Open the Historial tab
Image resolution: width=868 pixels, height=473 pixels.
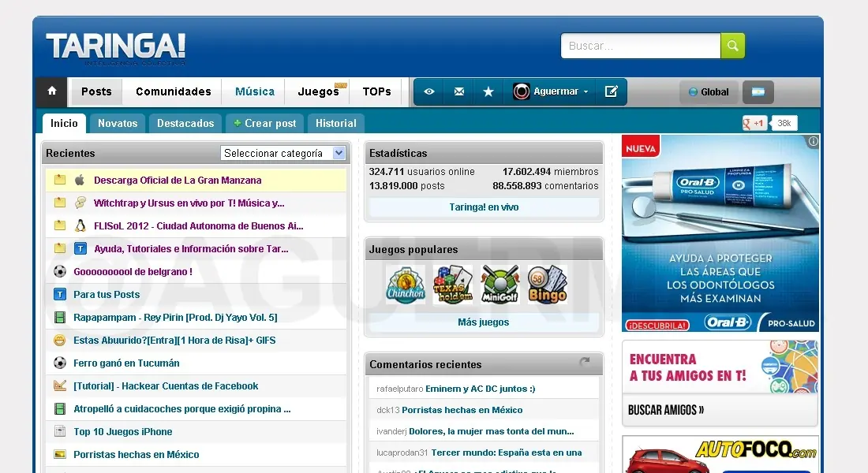click(336, 123)
